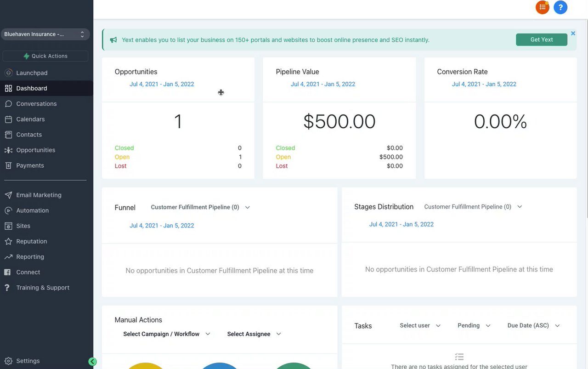
Task: Click the Calendars icon in sidebar
Action: [8, 119]
